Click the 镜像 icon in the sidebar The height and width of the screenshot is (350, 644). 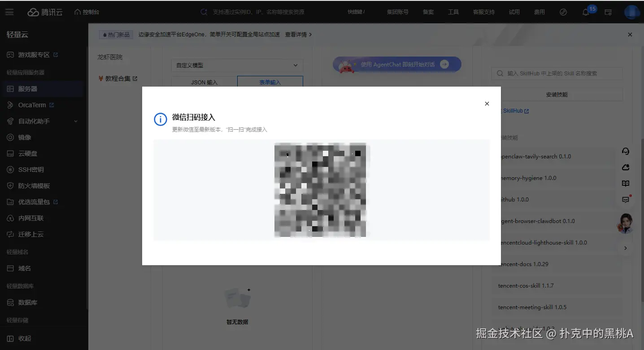pyautogui.click(x=10, y=137)
